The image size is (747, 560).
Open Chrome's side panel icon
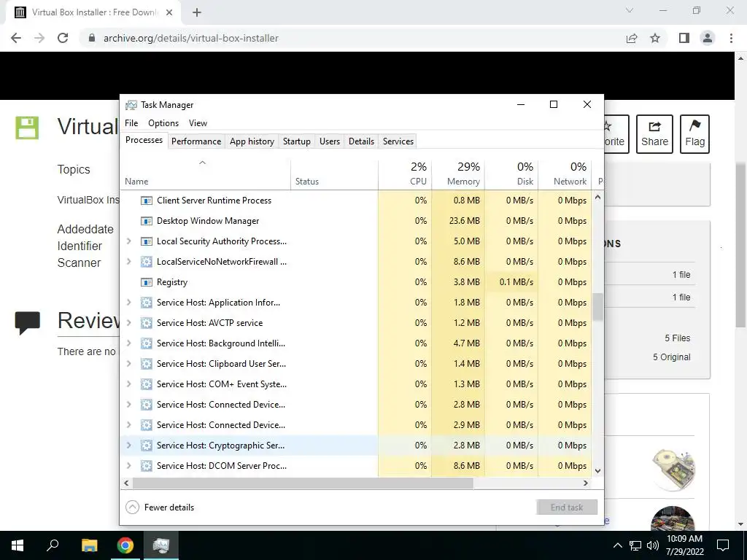click(684, 38)
